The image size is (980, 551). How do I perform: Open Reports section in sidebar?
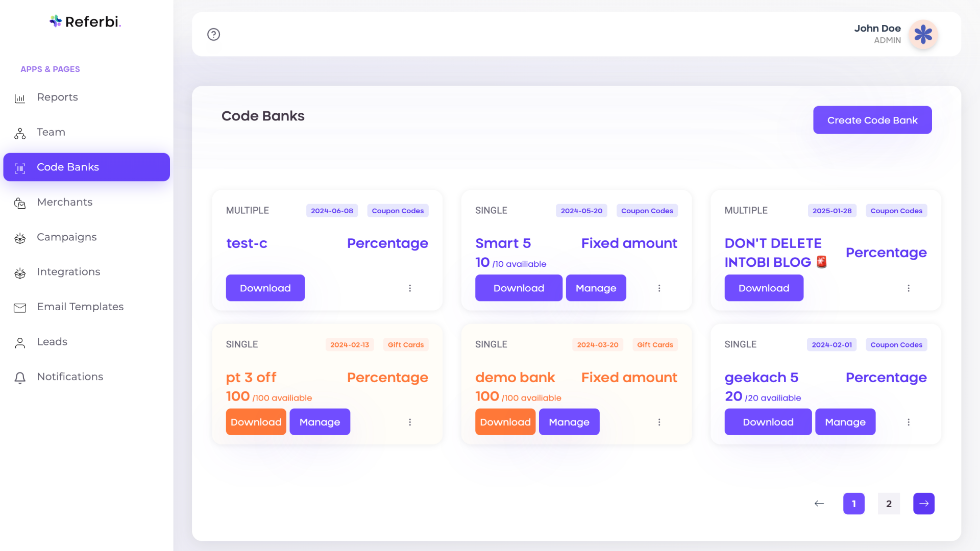[x=57, y=96]
